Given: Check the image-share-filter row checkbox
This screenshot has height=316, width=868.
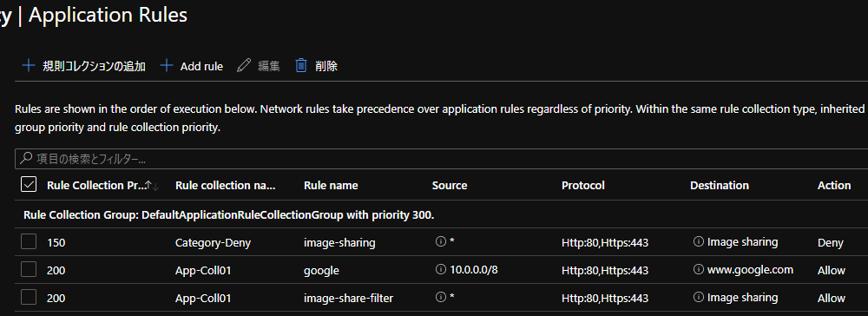Looking at the screenshot, I should 29,297.
